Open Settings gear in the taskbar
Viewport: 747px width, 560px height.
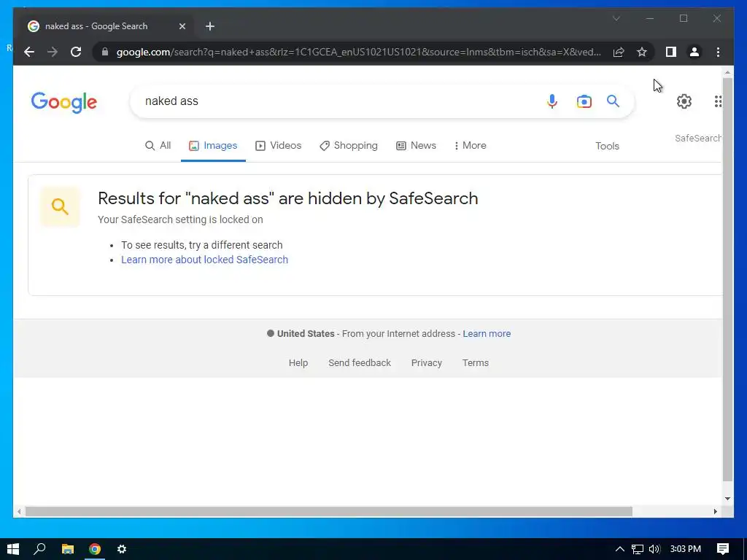[122, 549]
